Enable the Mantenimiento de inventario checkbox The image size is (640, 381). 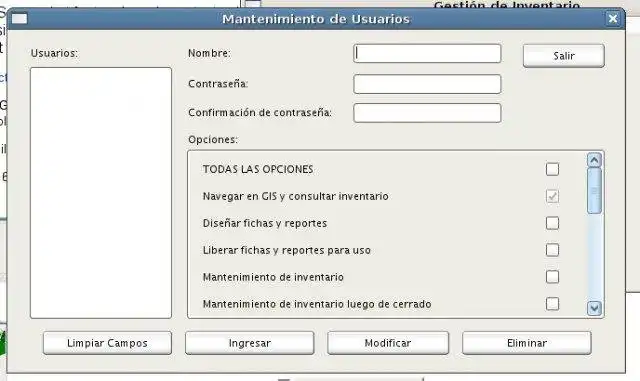(552, 277)
